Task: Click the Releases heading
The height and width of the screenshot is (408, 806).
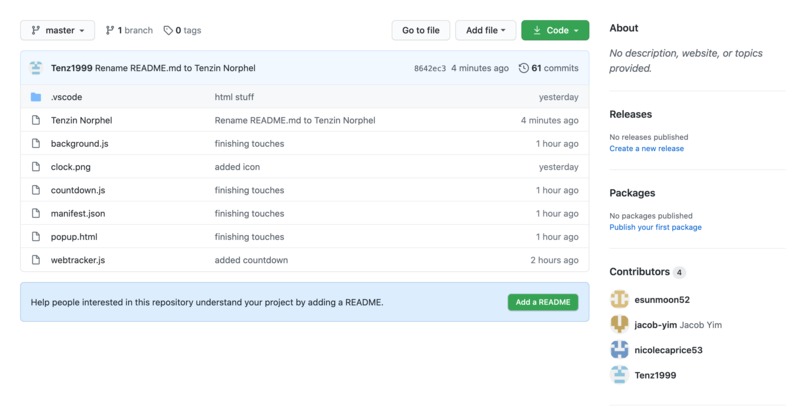Action: (631, 114)
